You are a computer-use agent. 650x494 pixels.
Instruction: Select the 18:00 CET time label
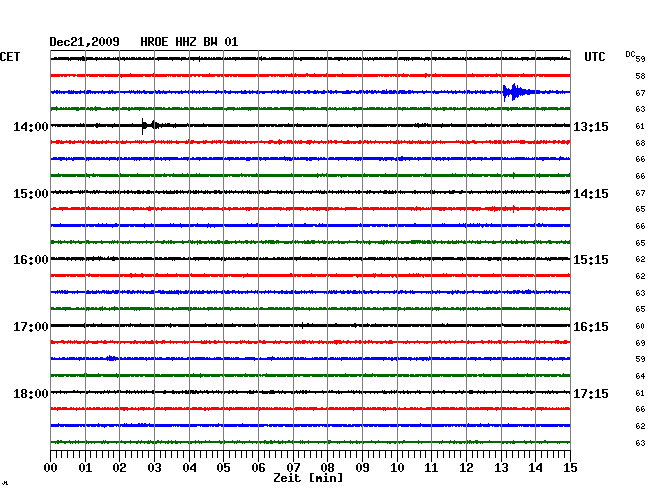tap(31, 393)
